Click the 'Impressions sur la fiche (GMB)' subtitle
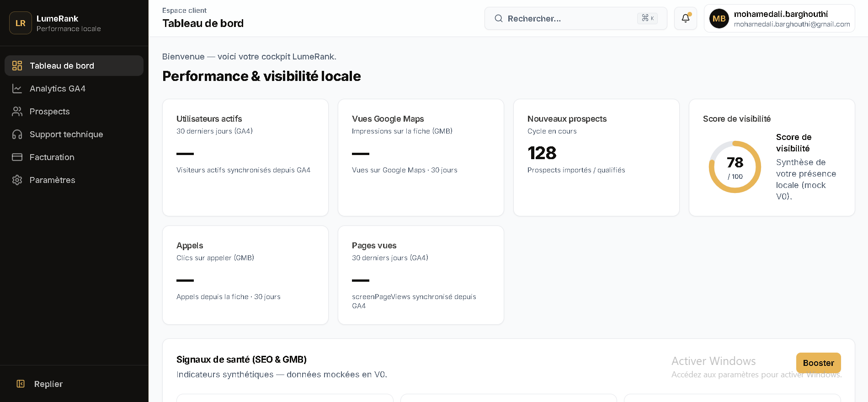Image resolution: width=868 pixels, height=402 pixels. 402,131
